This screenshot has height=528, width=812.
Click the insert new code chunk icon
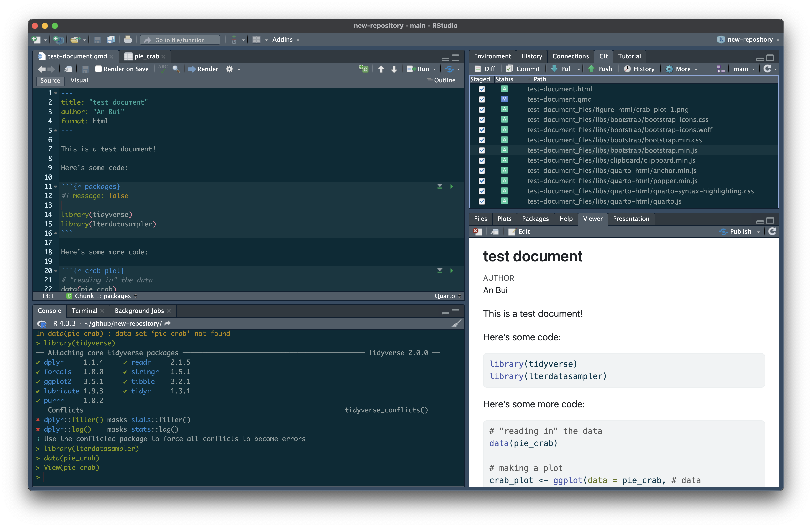(363, 69)
